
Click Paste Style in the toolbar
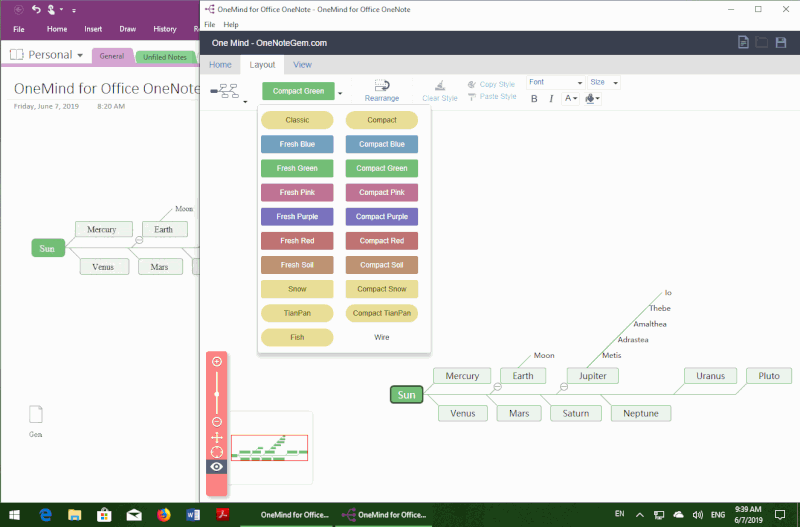[x=492, y=96]
